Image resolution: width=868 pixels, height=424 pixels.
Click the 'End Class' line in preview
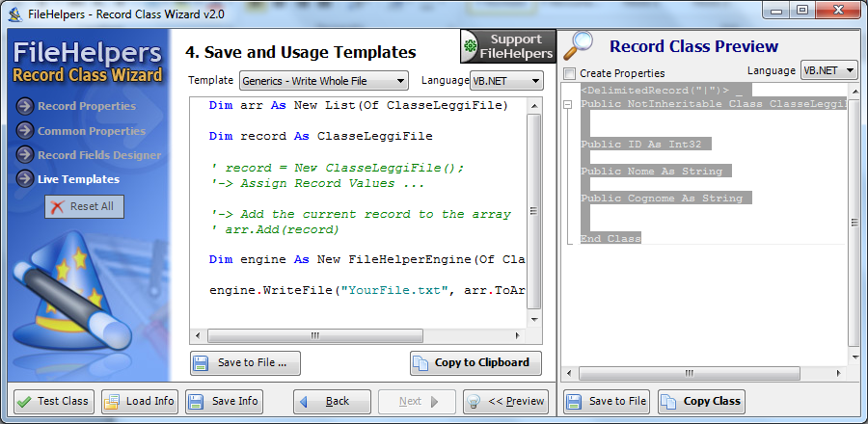point(610,239)
